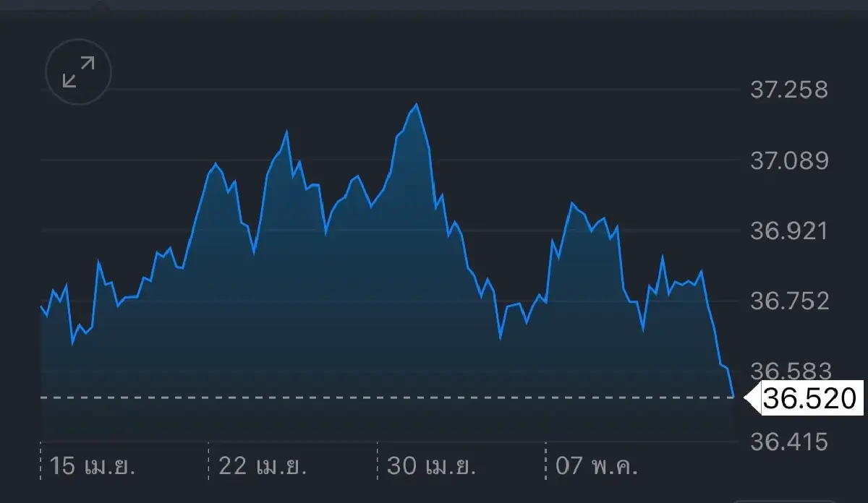This screenshot has height=503, width=868.
Task: Select the 15 เม.ย. date label
Action: [93, 466]
